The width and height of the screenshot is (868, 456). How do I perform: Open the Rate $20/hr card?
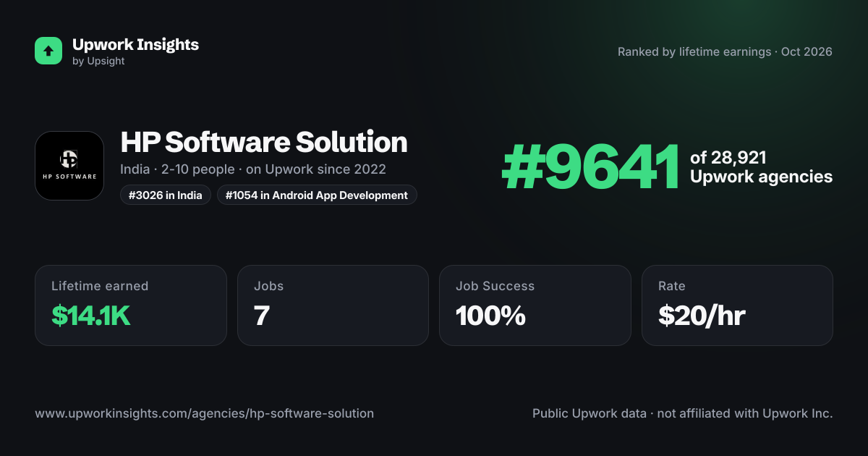point(737,305)
